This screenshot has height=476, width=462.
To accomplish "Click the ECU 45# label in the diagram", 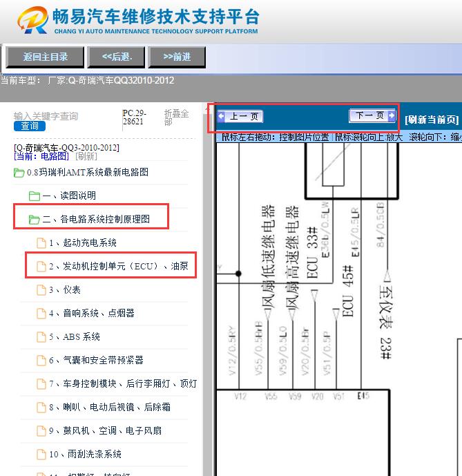I will point(348,291).
